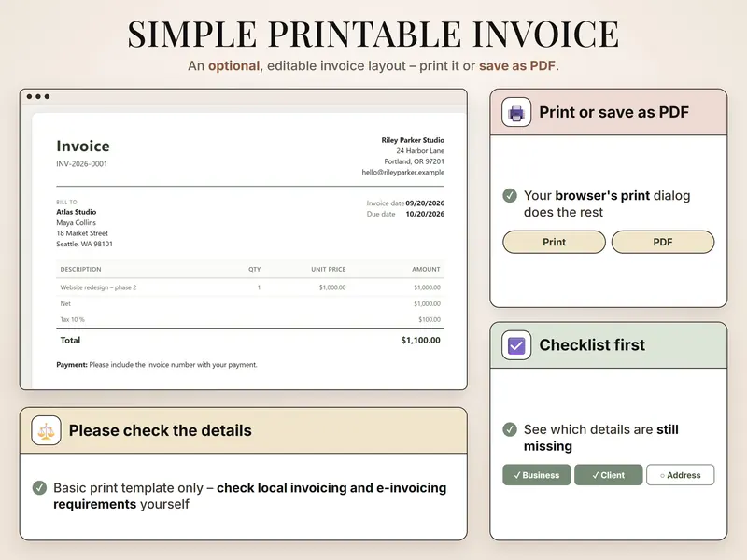The height and width of the screenshot is (560, 747).
Task: Select invoice number INV-2026-0001
Action: (82, 164)
